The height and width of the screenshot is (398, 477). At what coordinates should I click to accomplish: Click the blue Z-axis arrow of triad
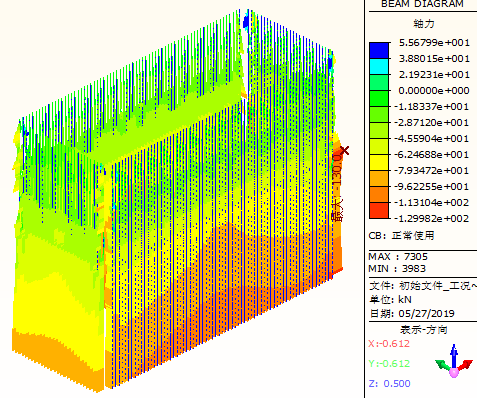[x=454, y=355]
